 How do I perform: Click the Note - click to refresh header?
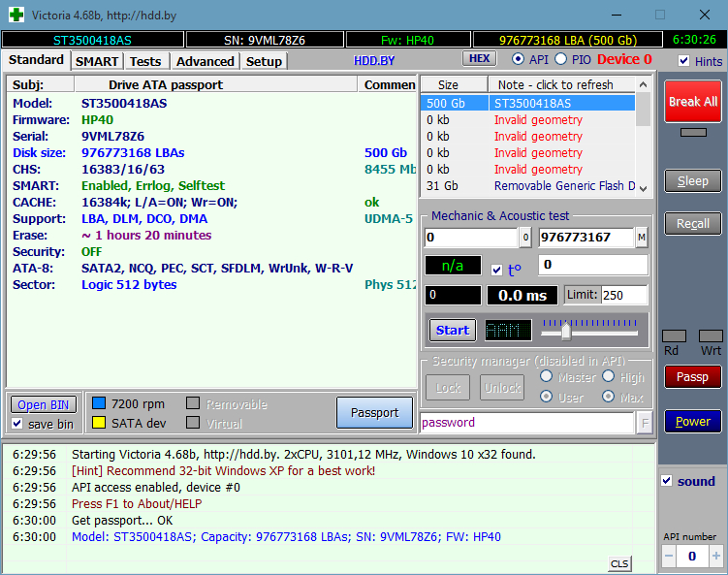click(561, 85)
